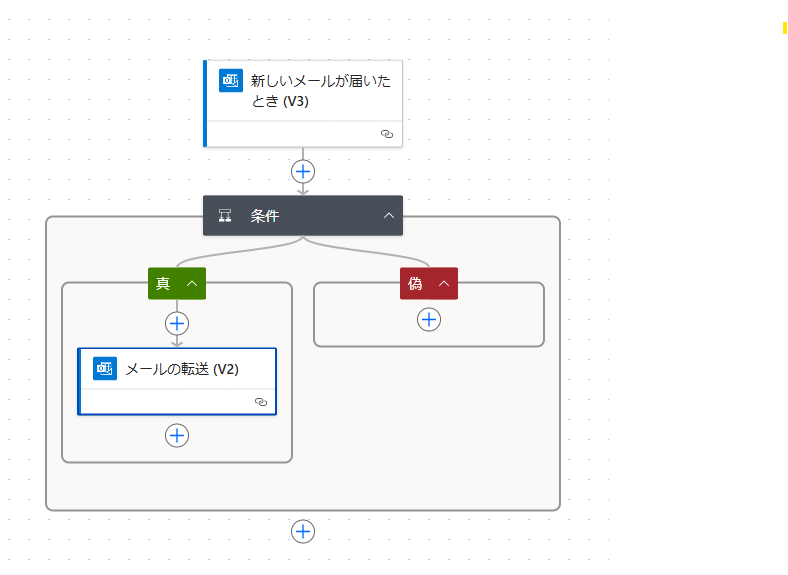Select the 条件 action header

pos(303,216)
